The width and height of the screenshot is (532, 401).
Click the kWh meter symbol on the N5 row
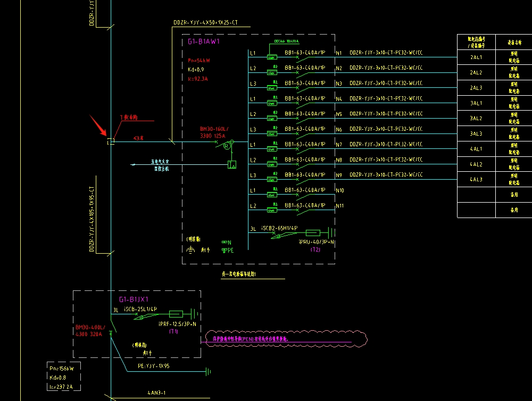coord(272,119)
